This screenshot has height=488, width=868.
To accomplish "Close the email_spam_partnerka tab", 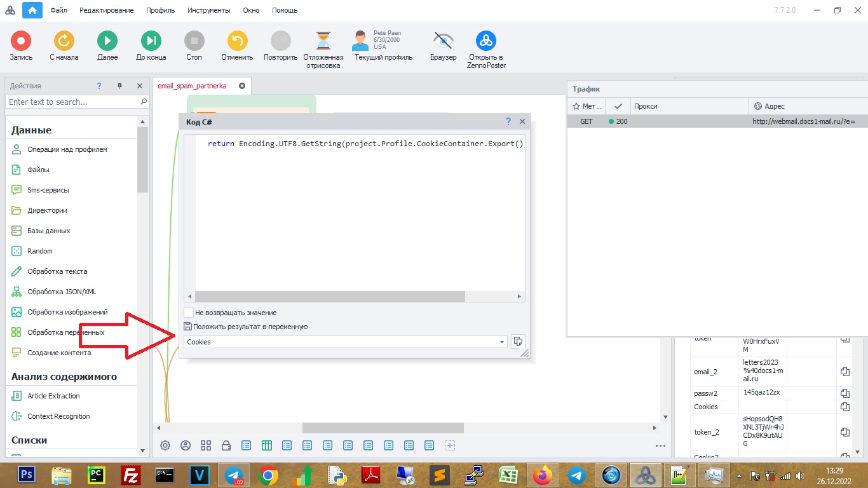I will point(242,86).
